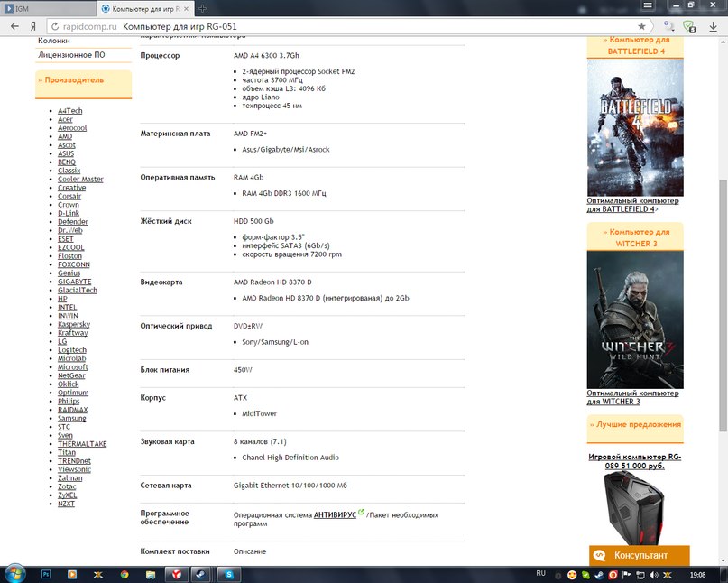Open the Windows Start orb
The image size is (728, 583).
tap(14, 574)
